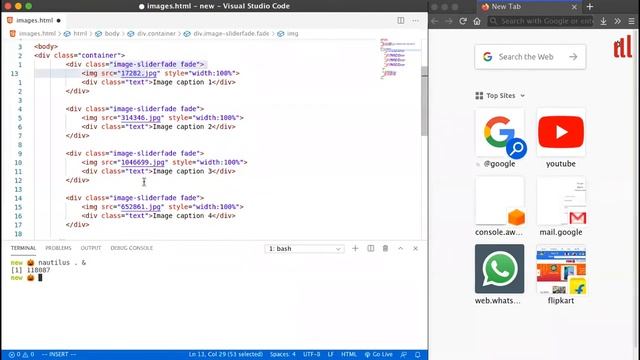This screenshot has height=360, width=640.
Task: Click the feedback icon in the status bar
Action: click(403, 354)
